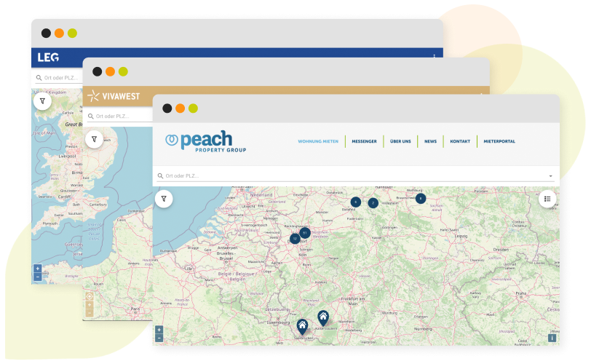The height and width of the screenshot is (364, 591).
Task: Zoom in on the Peach map
Action: 159,330
